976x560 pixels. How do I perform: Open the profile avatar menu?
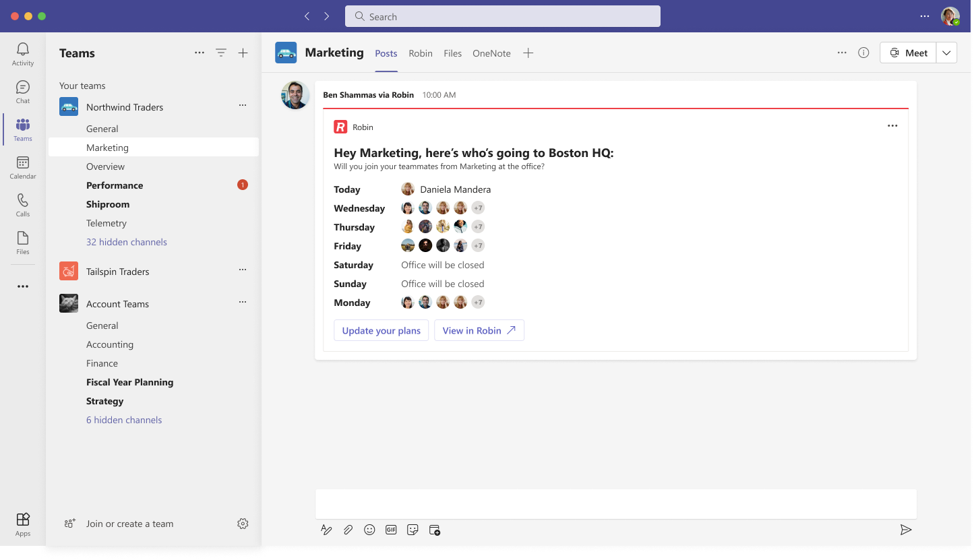coord(950,16)
